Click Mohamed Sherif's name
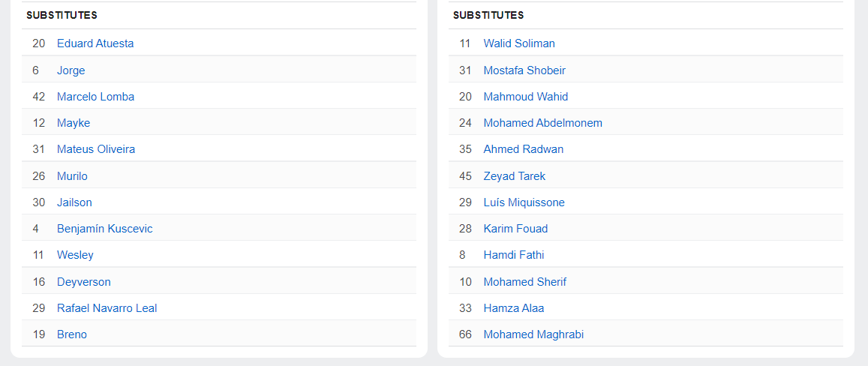 [x=524, y=282]
